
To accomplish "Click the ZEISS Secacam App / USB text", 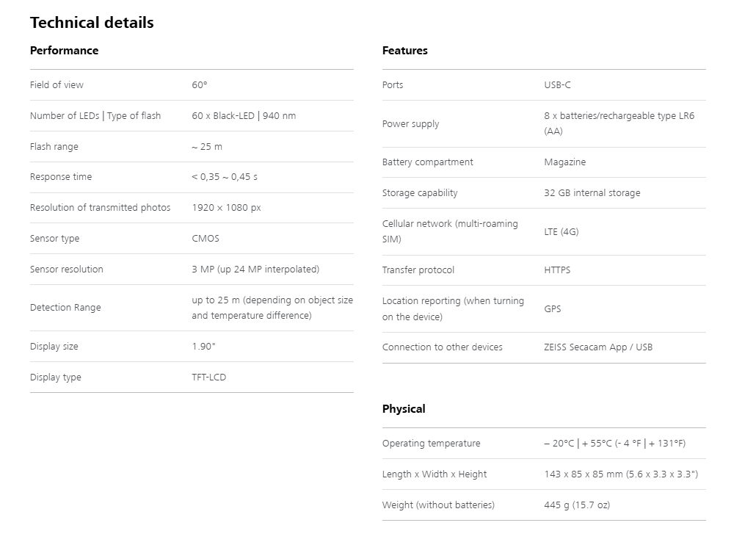I will coord(597,347).
